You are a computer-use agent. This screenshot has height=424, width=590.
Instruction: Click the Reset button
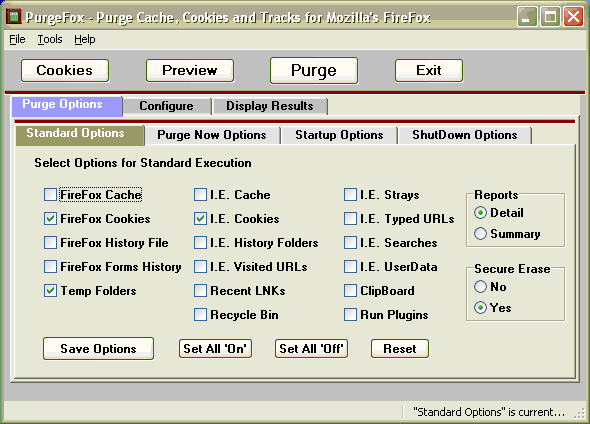click(400, 349)
